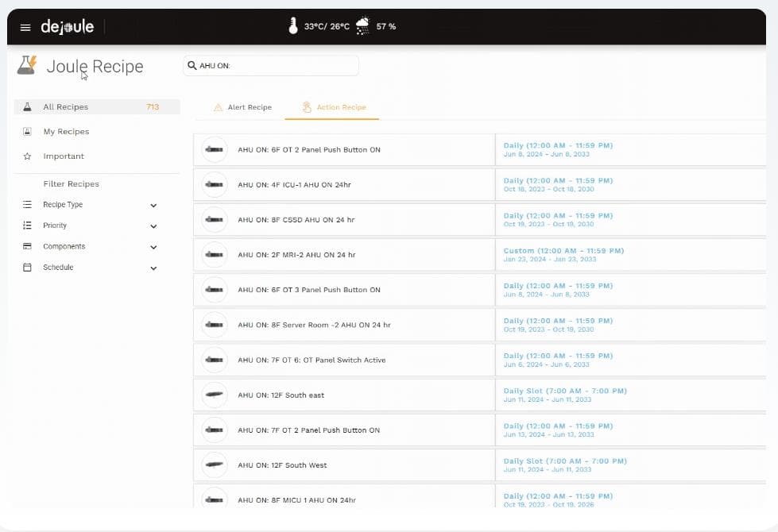This screenshot has width=778, height=532.
Task: Click the Important star icon
Action: tap(26, 156)
